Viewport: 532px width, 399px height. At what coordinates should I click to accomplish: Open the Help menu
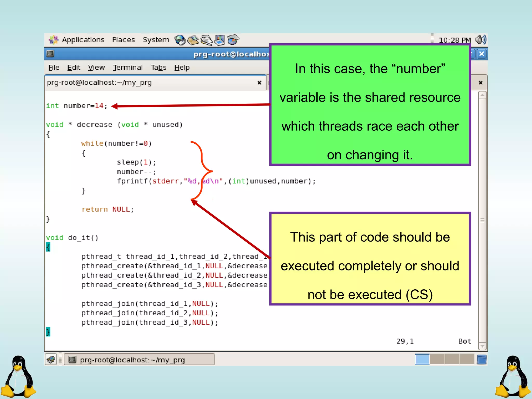pos(182,68)
